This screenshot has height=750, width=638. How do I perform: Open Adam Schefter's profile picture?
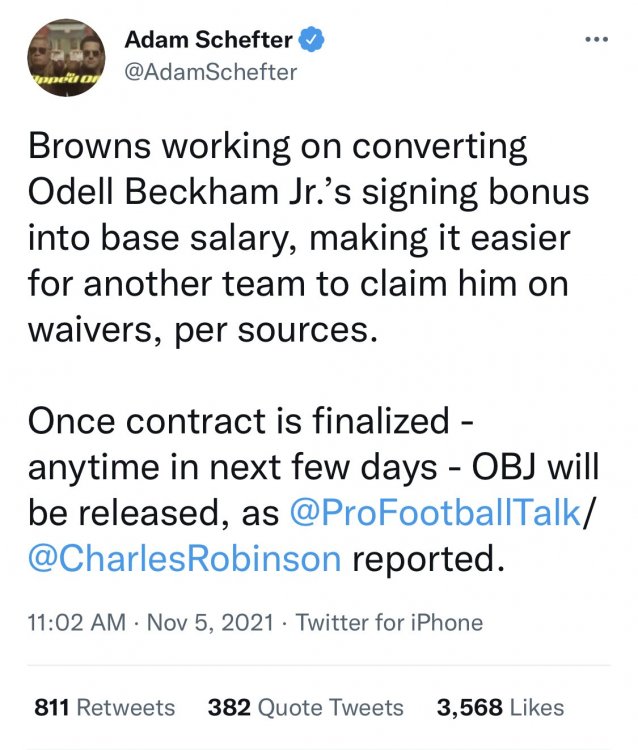(x=66, y=58)
